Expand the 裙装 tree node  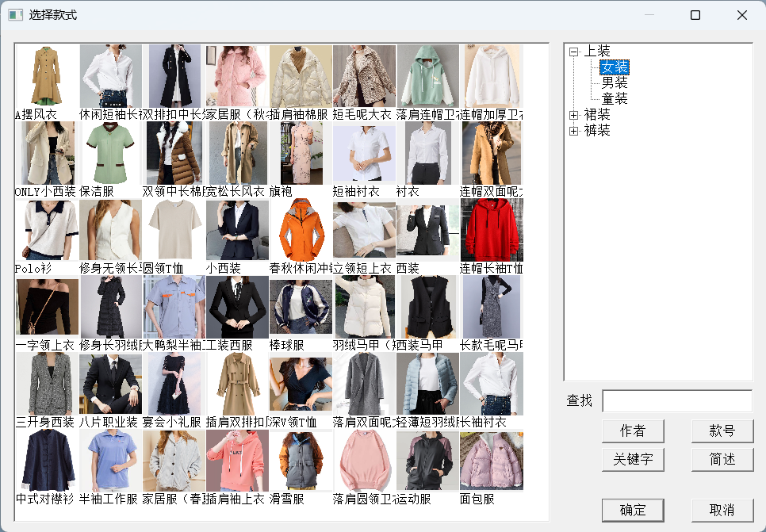[x=574, y=116]
